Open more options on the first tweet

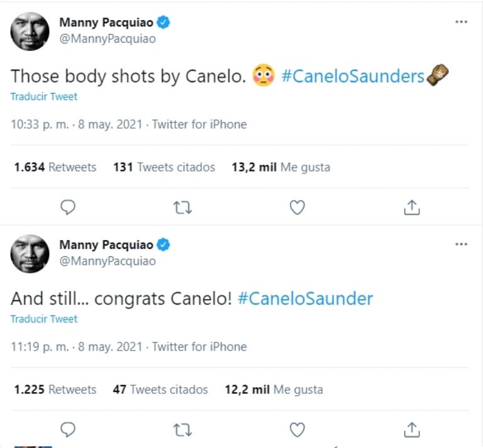click(461, 22)
